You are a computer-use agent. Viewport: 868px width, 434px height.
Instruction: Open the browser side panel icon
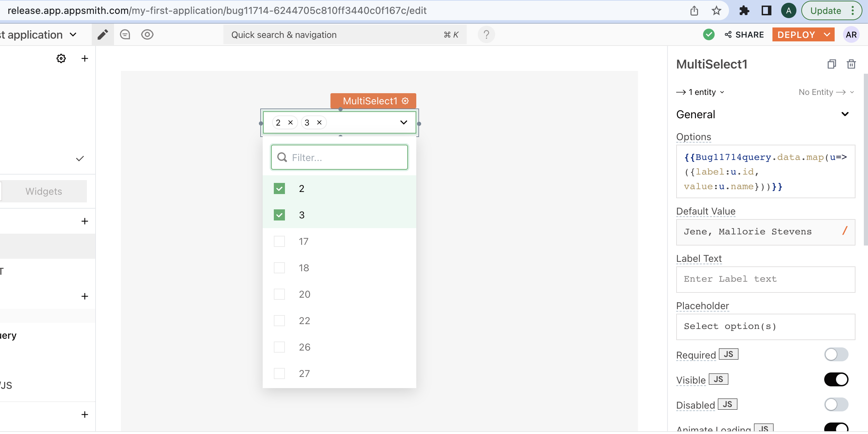[766, 11]
